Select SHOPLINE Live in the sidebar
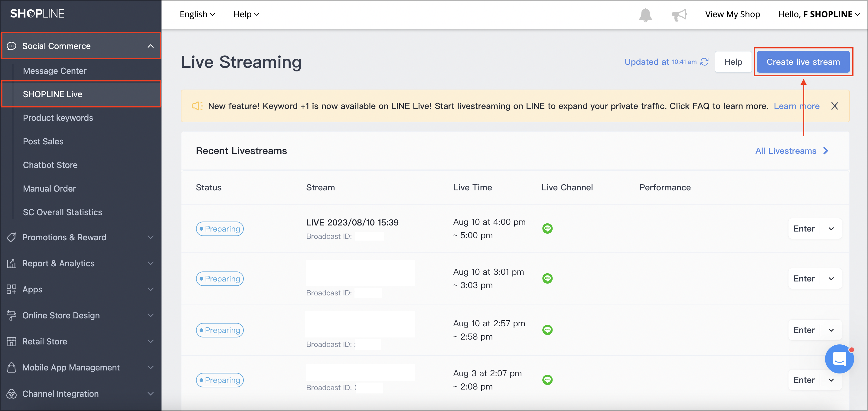The image size is (868, 411). pos(81,94)
